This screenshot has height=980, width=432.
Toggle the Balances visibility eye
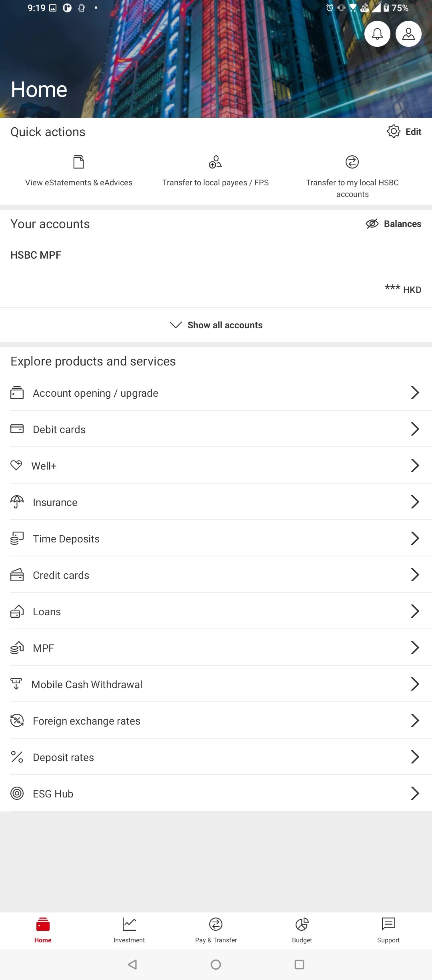click(372, 224)
